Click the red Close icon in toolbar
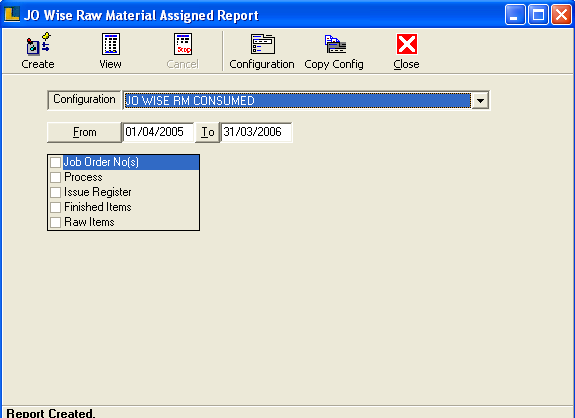The width and height of the screenshot is (575, 418). pyautogui.click(x=407, y=44)
